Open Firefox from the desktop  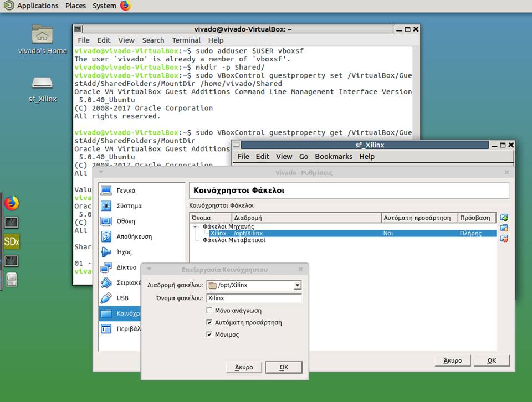pyautogui.click(x=11, y=202)
